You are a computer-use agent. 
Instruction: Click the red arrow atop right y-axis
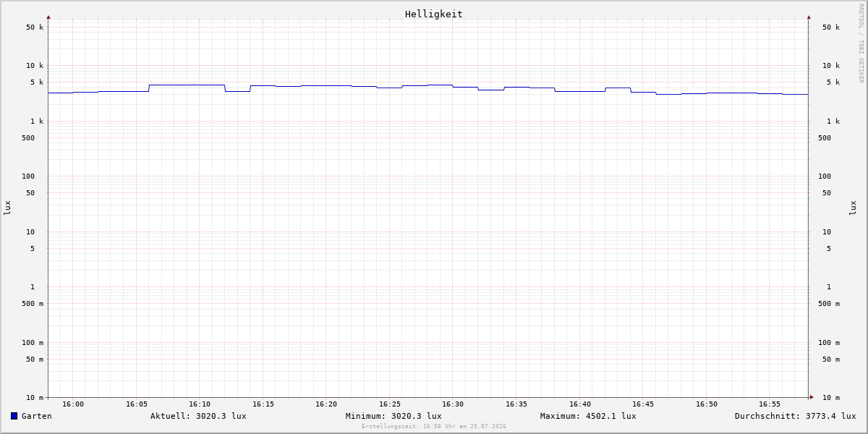809,17
